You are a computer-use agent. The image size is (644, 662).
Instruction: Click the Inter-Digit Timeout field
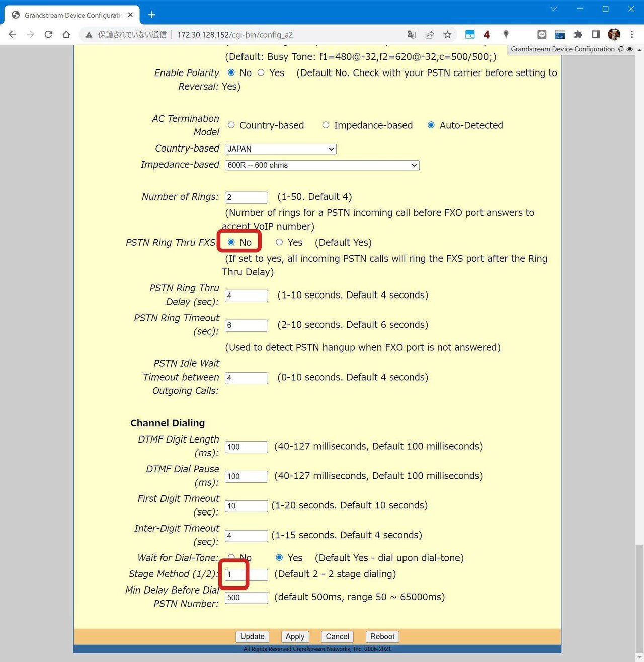[x=247, y=536]
